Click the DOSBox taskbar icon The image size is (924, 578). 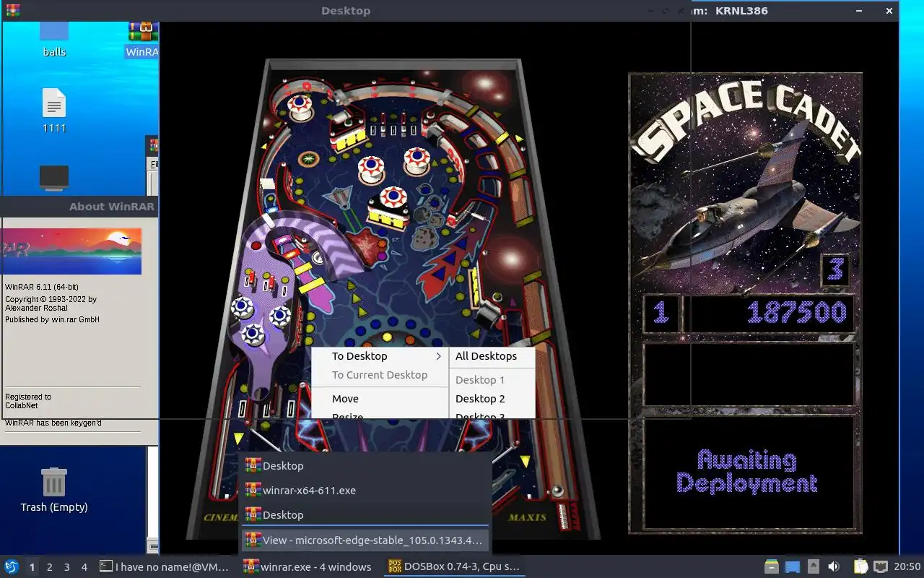tap(395, 566)
